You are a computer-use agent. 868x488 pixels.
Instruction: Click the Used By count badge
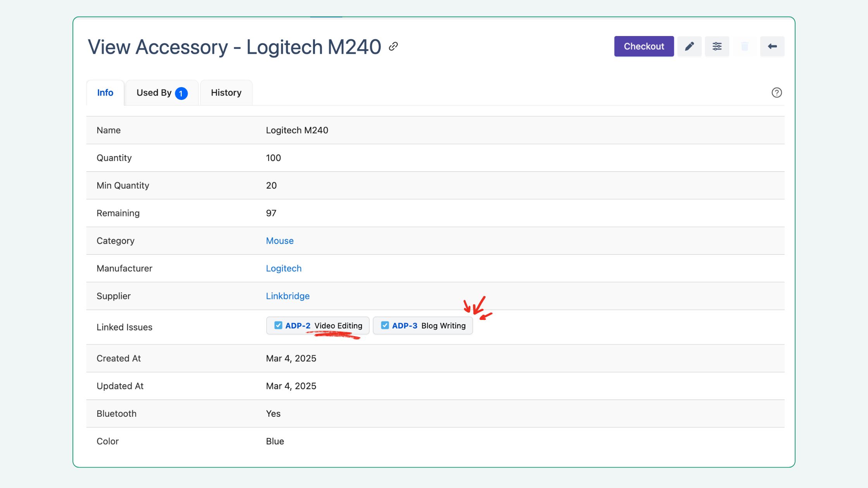pos(181,93)
